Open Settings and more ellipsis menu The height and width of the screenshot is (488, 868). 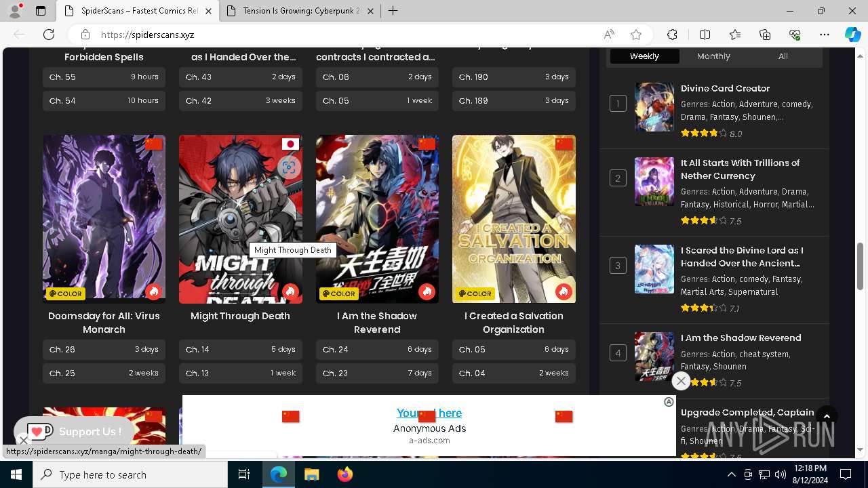coord(825,35)
